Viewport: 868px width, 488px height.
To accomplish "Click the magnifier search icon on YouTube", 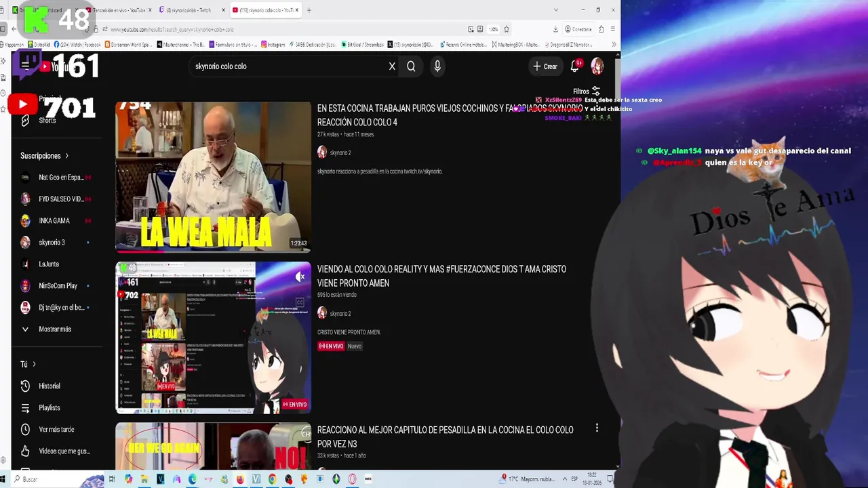I will [411, 66].
